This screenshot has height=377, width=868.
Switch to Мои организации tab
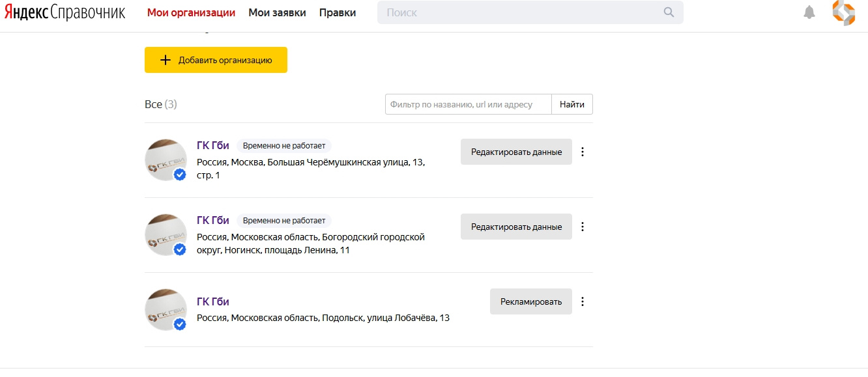[191, 12]
